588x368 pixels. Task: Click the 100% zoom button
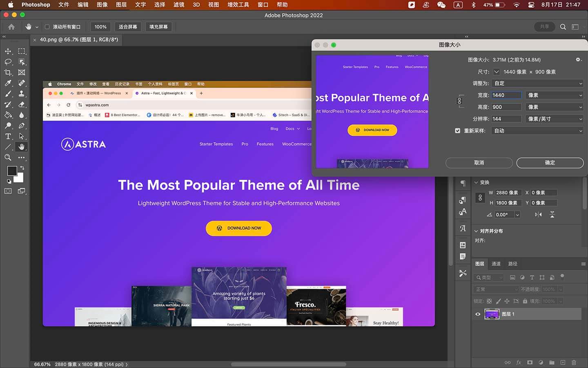click(x=100, y=27)
